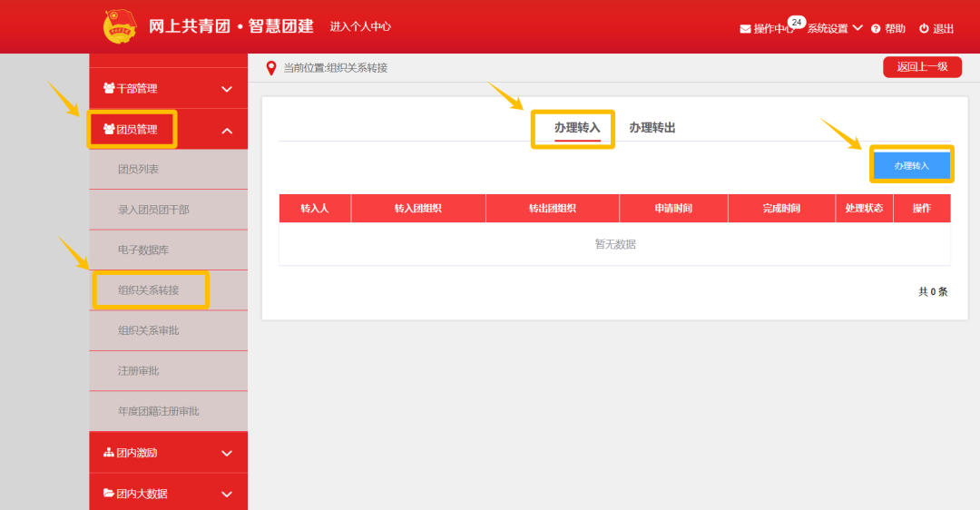Image resolution: width=980 pixels, height=510 pixels.
Task: Collapse the 团员管理 menu chevron
Action: tap(227, 131)
